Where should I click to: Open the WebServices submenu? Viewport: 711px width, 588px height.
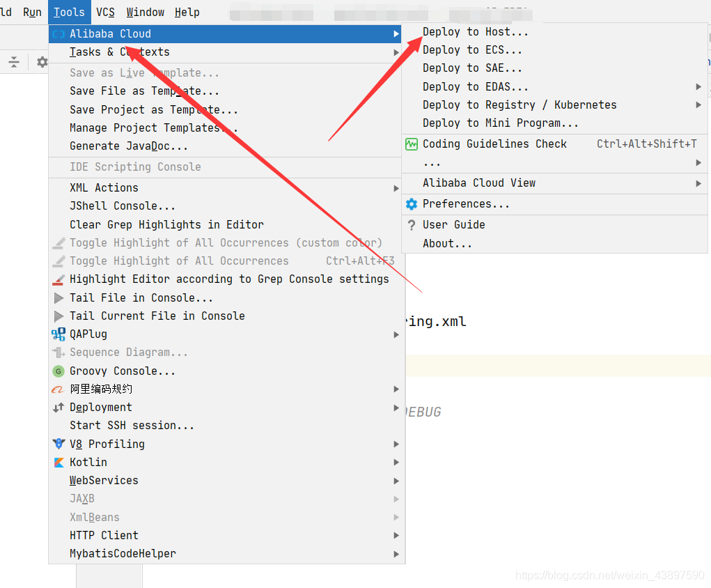coord(226,481)
